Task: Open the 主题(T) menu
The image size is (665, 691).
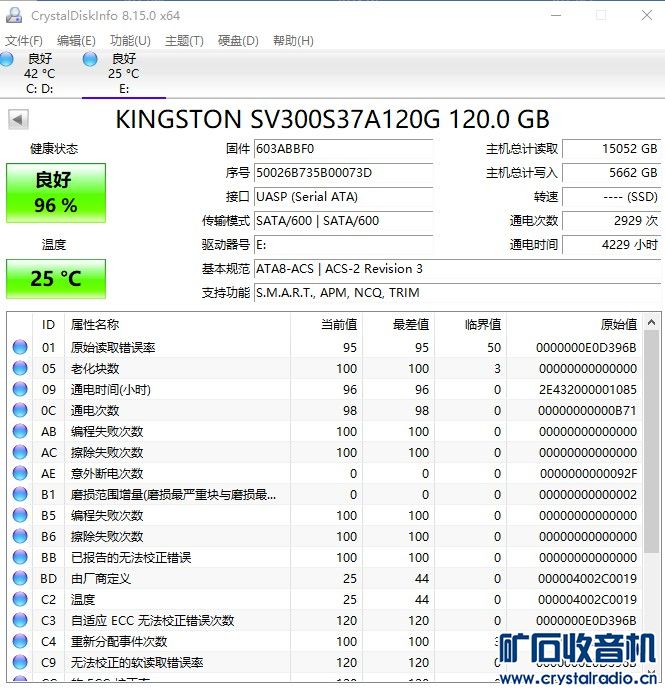Action: pos(184,41)
